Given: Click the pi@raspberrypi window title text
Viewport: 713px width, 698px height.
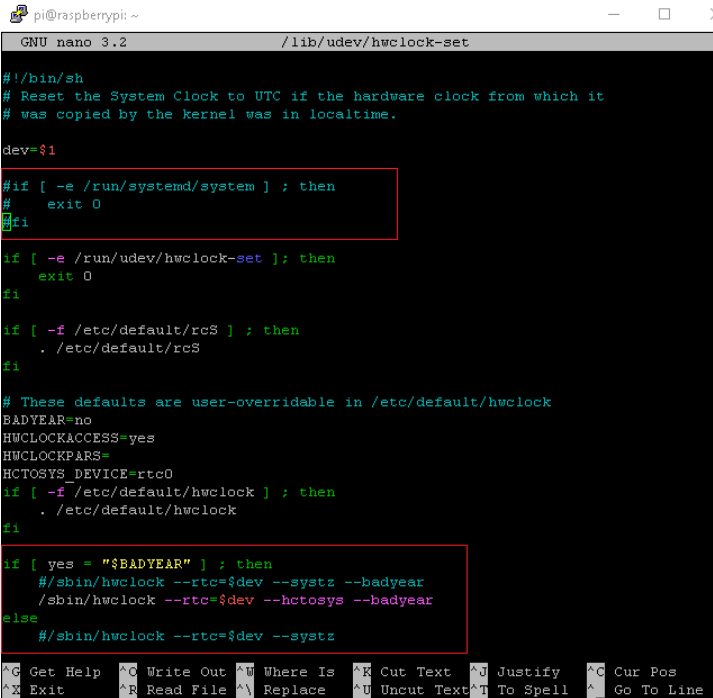Looking at the screenshot, I should (x=85, y=15).
